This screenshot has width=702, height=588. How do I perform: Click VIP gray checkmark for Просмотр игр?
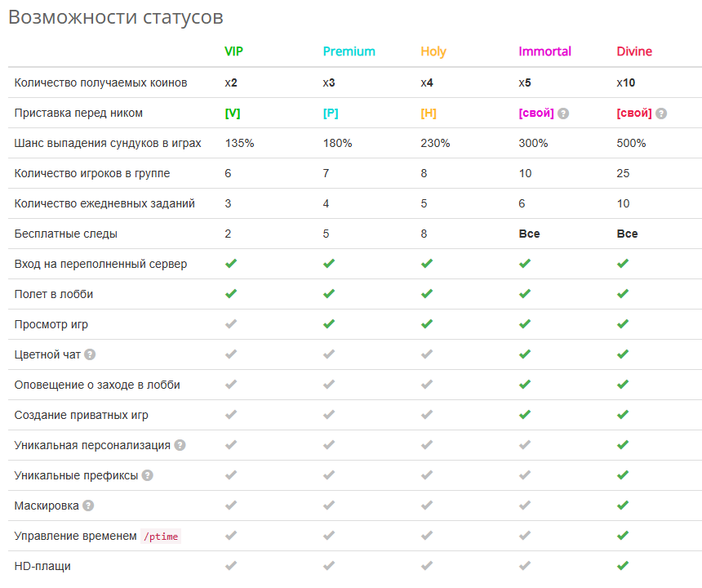231,323
